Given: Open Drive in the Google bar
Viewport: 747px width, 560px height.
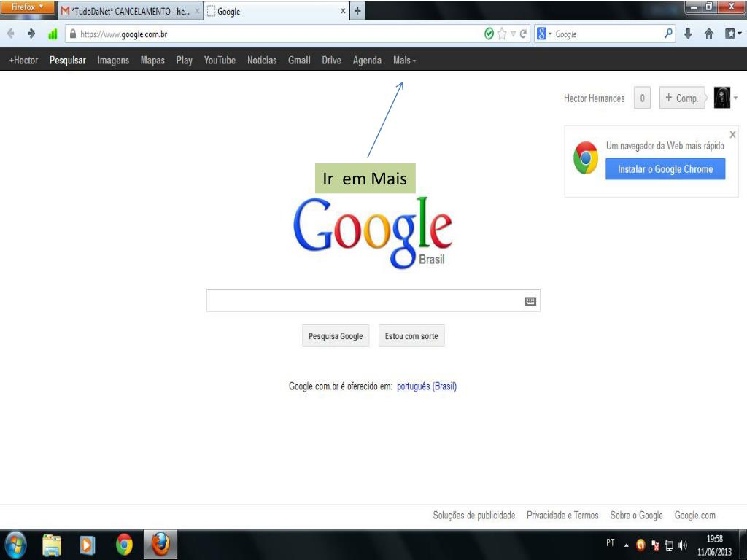Looking at the screenshot, I should pos(331,61).
